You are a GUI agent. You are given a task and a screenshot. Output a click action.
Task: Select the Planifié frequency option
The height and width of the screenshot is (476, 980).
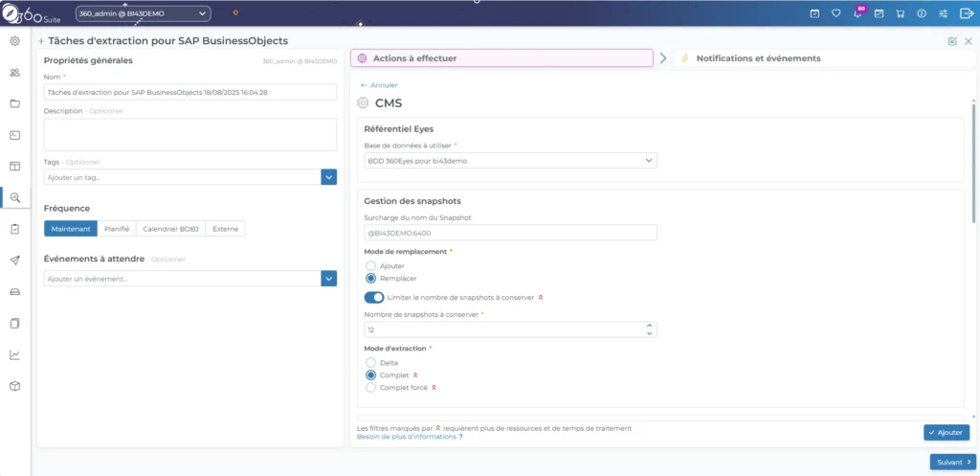(x=116, y=229)
